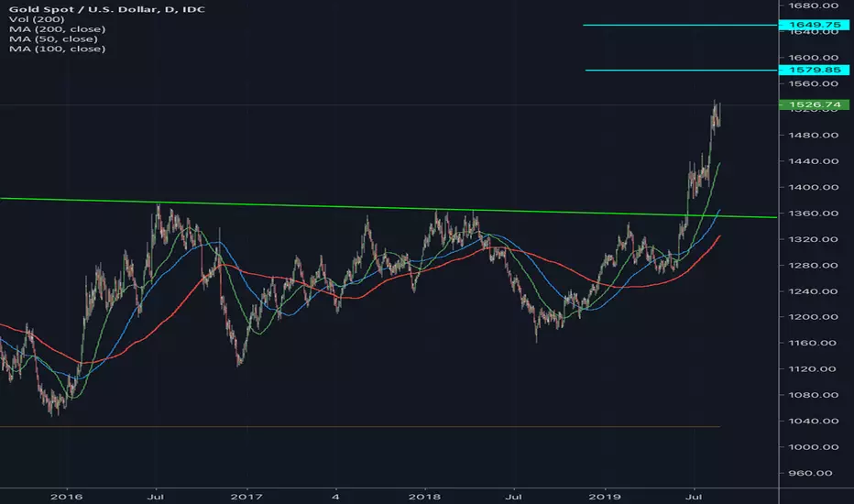The height and width of the screenshot is (504, 854).
Task: Click the 1440.00 price axis value
Action: coord(814,161)
